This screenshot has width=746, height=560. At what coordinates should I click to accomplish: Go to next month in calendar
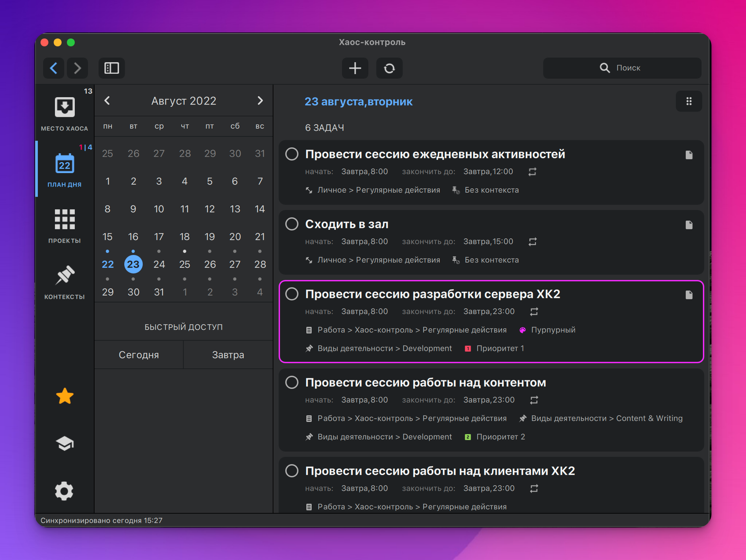pos(260,101)
